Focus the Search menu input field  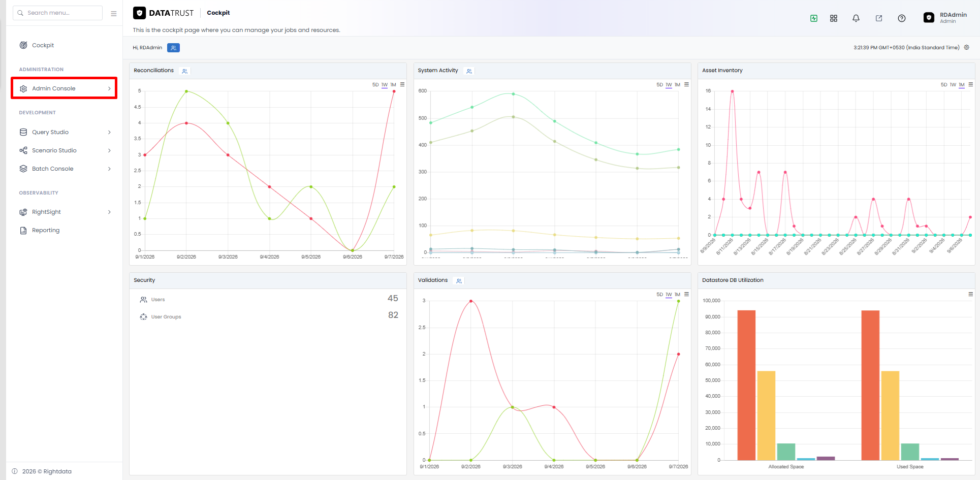pos(58,13)
